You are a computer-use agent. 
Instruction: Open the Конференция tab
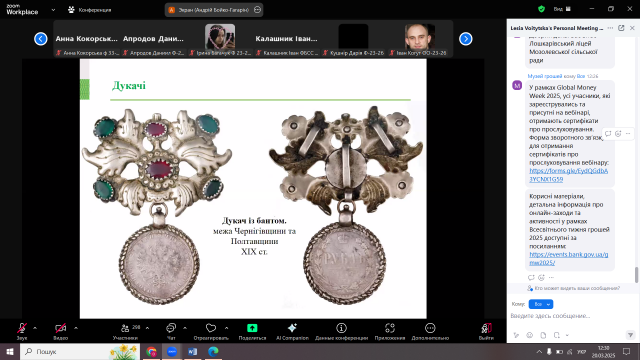coord(89,10)
